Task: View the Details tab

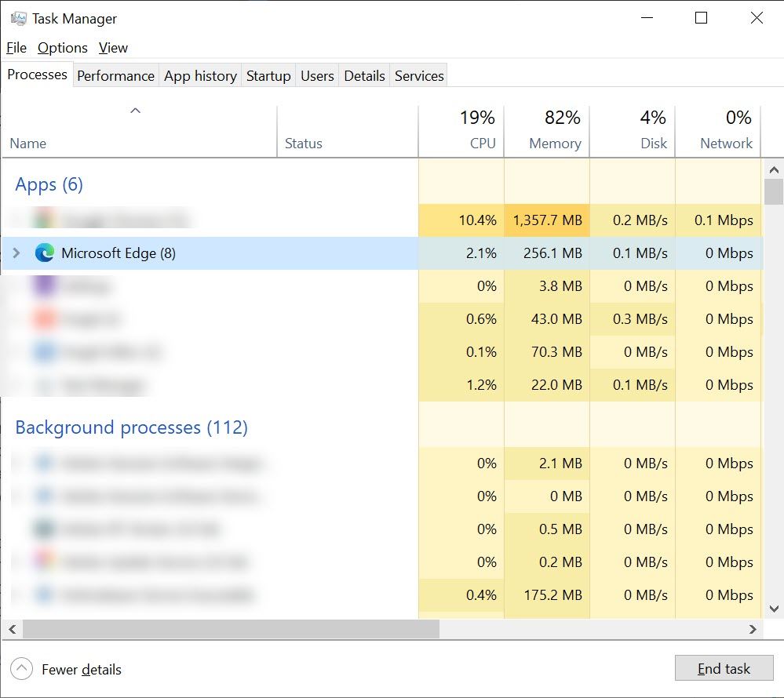Action: tap(364, 75)
